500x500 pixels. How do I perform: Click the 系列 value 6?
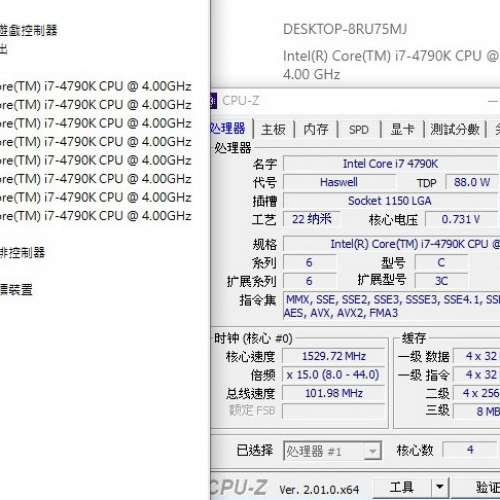[x=309, y=263]
